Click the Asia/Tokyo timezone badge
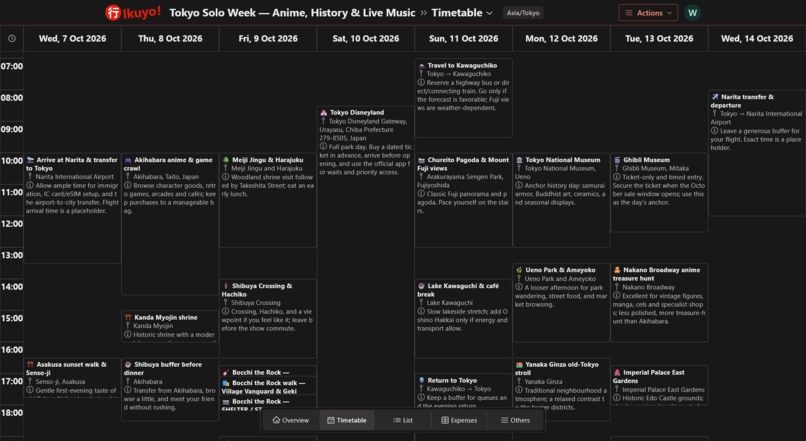 [x=523, y=13]
